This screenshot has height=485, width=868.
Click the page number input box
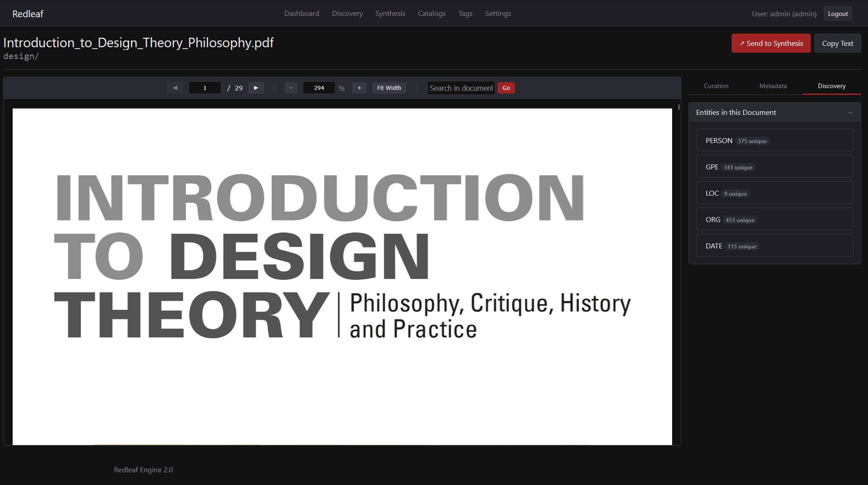(x=205, y=88)
